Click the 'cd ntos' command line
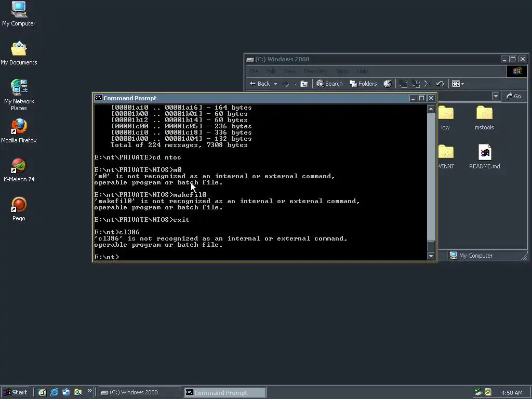The width and height of the screenshot is (532, 399). coord(138,157)
